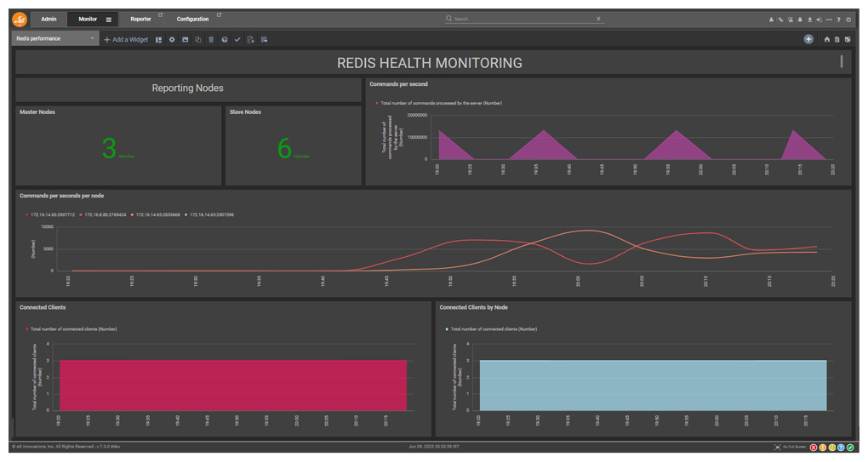Click the dashboard layout icon

[x=159, y=40]
